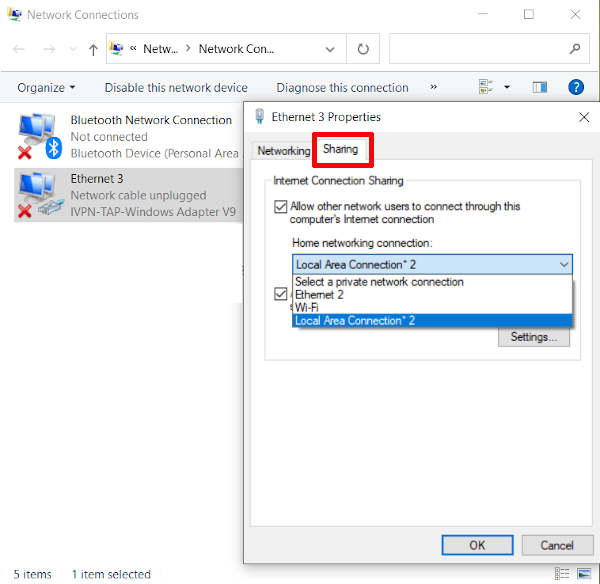Select the Ethernet 3 adapter icon

click(39, 195)
